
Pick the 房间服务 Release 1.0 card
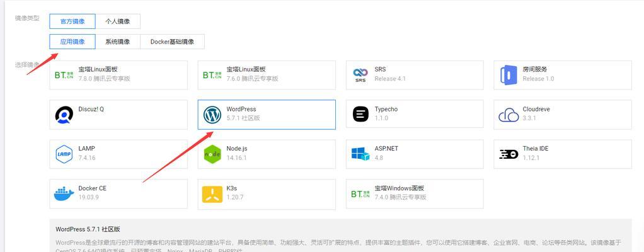[x=563, y=75]
